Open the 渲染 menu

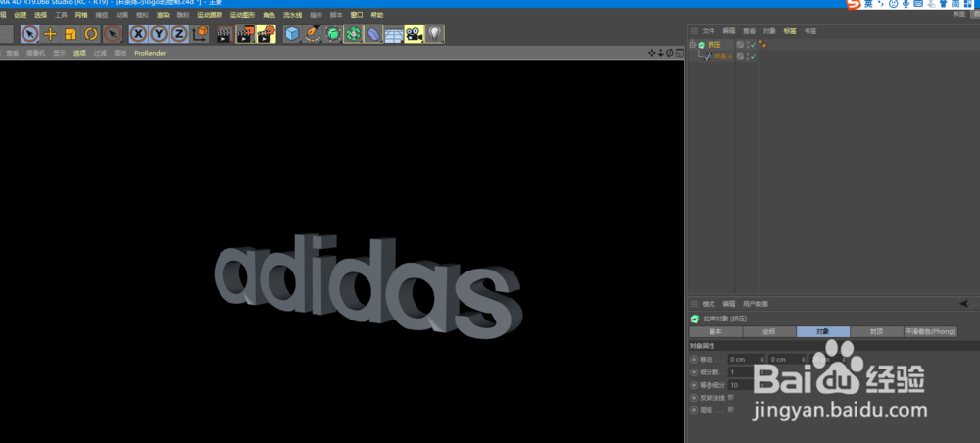pos(163,15)
